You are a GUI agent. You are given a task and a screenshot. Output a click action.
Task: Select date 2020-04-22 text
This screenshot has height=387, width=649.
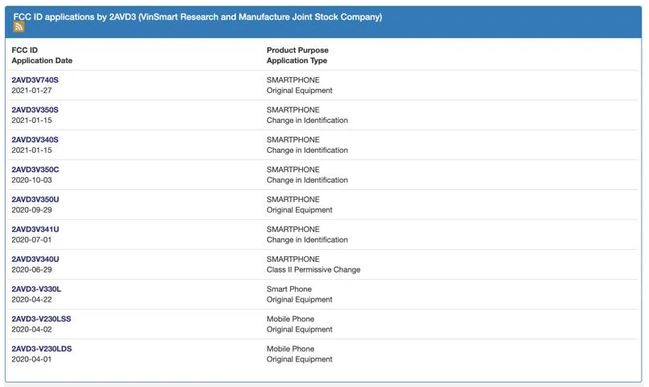point(32,299)
